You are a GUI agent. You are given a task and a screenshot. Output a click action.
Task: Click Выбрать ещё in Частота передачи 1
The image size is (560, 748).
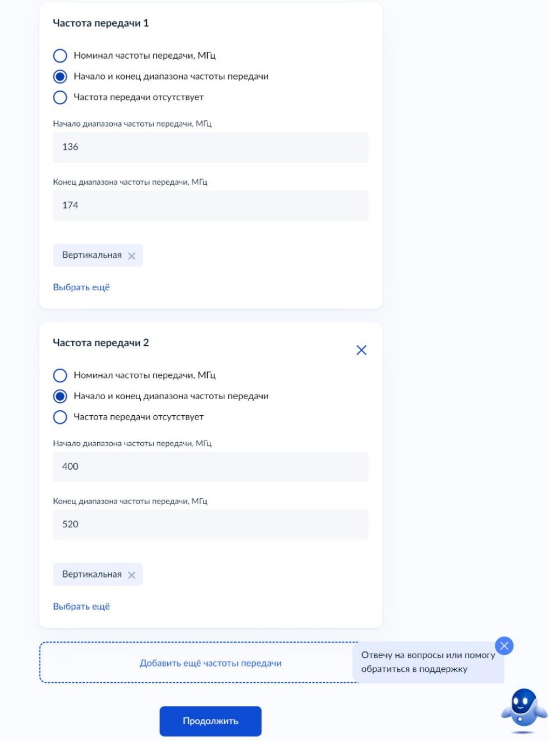pos(81,287)
